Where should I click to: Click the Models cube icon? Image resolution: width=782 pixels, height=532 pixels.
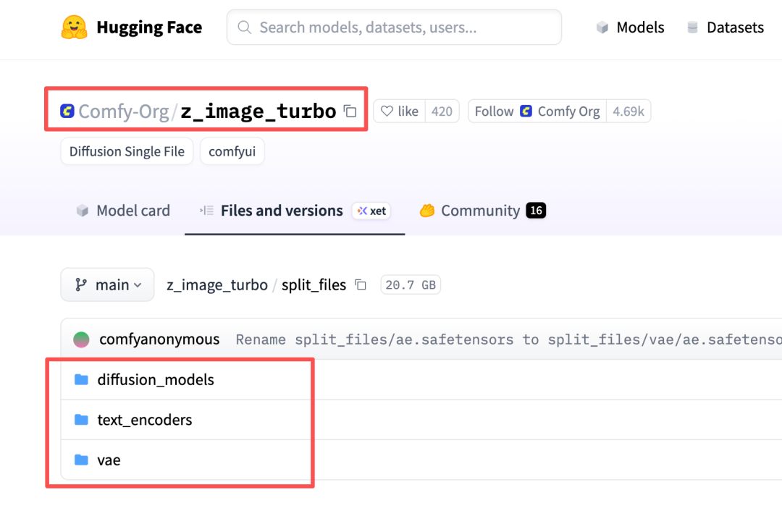tap(602, 28)
